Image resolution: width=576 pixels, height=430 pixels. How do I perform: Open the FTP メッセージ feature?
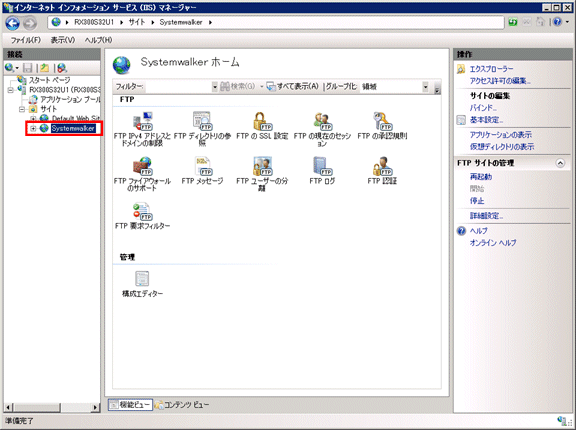point(202,171)
